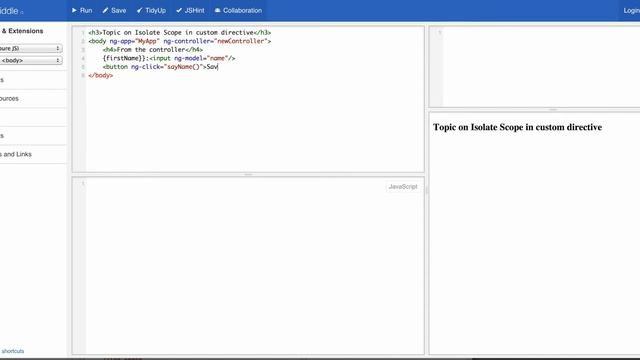Check code with JSHint label
Screen dimensions: 640x360
coord(194,11)
